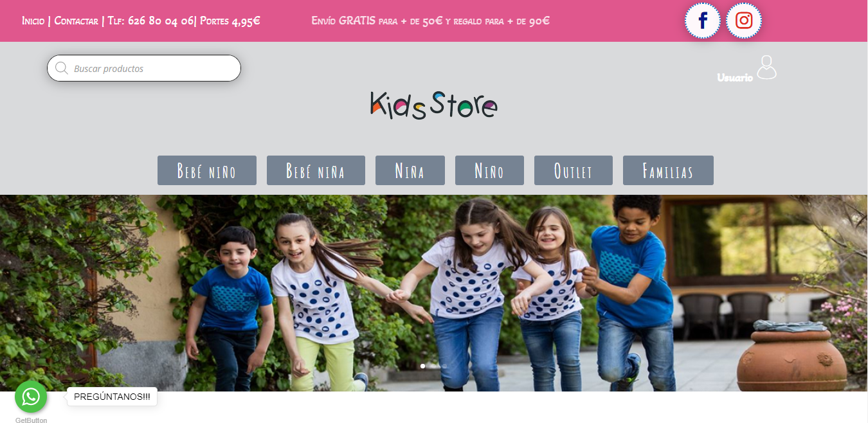
Task: Click the KidsStore logo
Action: [434, 105]
